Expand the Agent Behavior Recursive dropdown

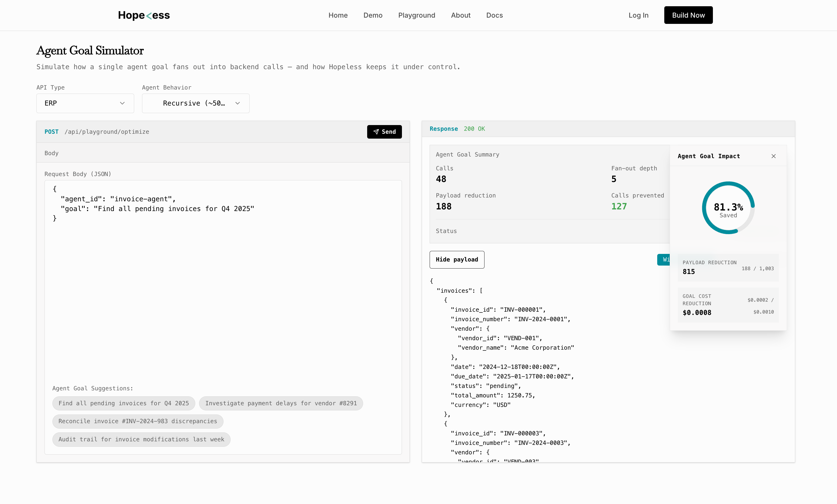tap(195, 103)
